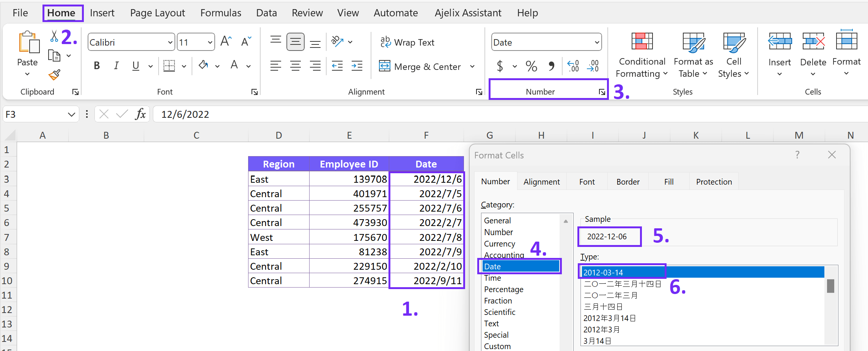Apply Percent Style number format
This screenshot has width=868, height=351.
coord(531,66)
